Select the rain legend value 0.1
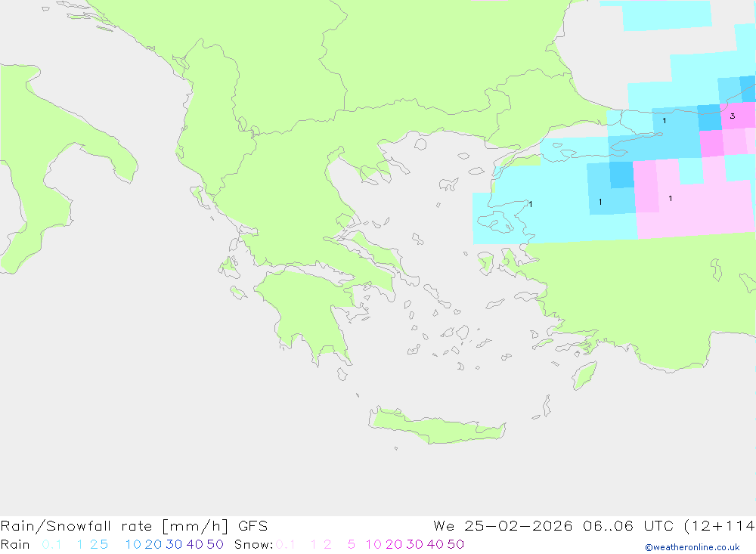Screen dimensions: 756x554 (51, 544)
